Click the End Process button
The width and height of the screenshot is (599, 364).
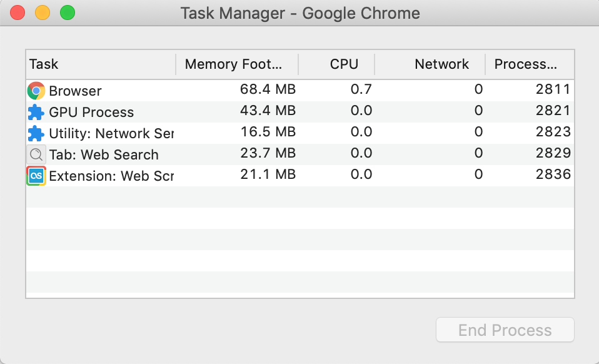tap(505, 330)
